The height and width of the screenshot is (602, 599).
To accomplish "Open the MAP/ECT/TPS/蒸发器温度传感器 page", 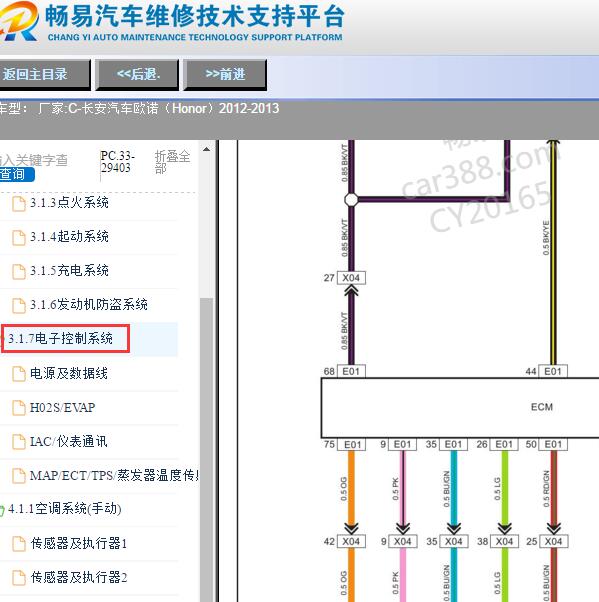I will (x=114, y=476).
